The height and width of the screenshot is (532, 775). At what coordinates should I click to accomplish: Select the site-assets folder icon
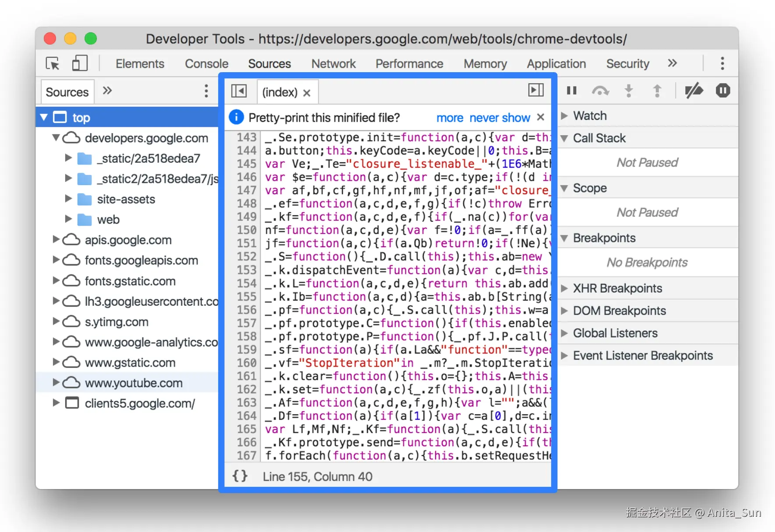click(x=85, y=199)
